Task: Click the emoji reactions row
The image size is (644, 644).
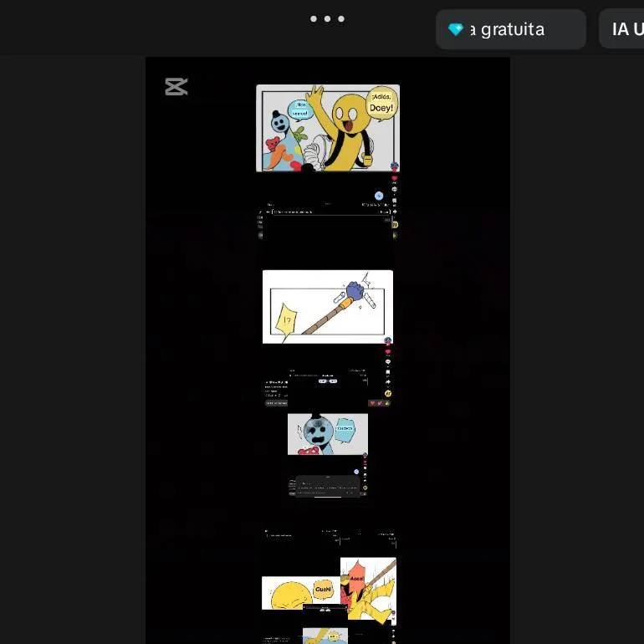Action: (380, 403)
